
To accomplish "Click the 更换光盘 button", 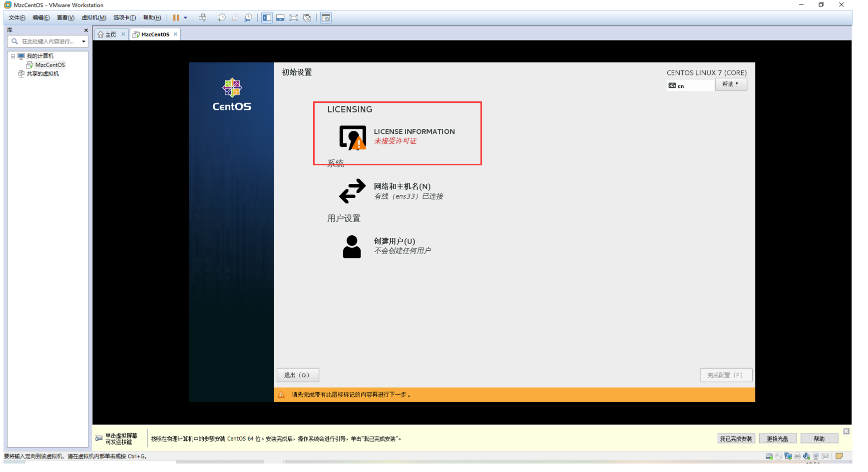I will pyautogui.click(x=778, y=439).
